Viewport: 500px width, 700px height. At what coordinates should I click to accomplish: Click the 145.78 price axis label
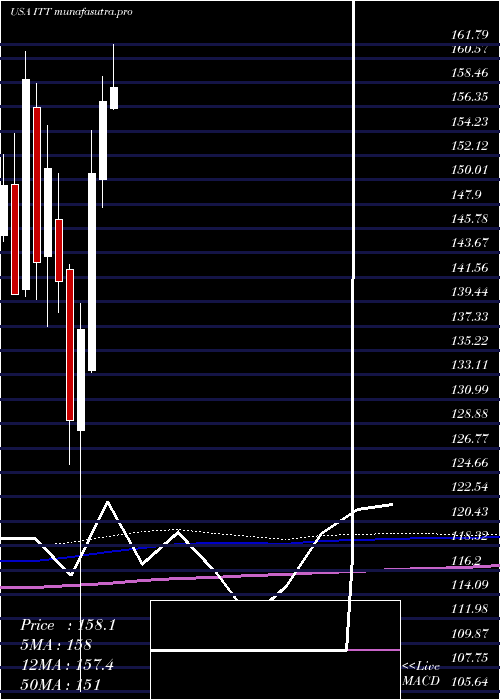468,219
